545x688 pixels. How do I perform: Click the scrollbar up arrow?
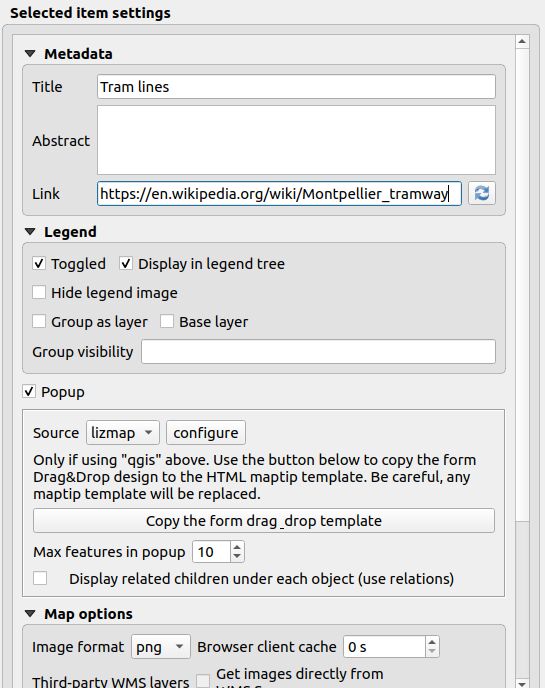coord(522,42)
